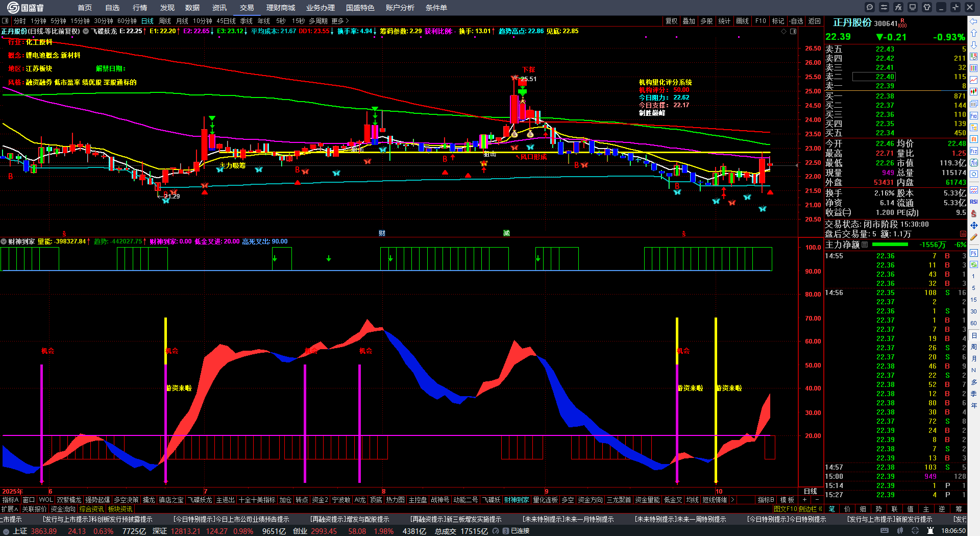The width and height of the screenshot is (980, 536).
Task: Click the 主力净额 green progress bar
Action: pos(891,245)
